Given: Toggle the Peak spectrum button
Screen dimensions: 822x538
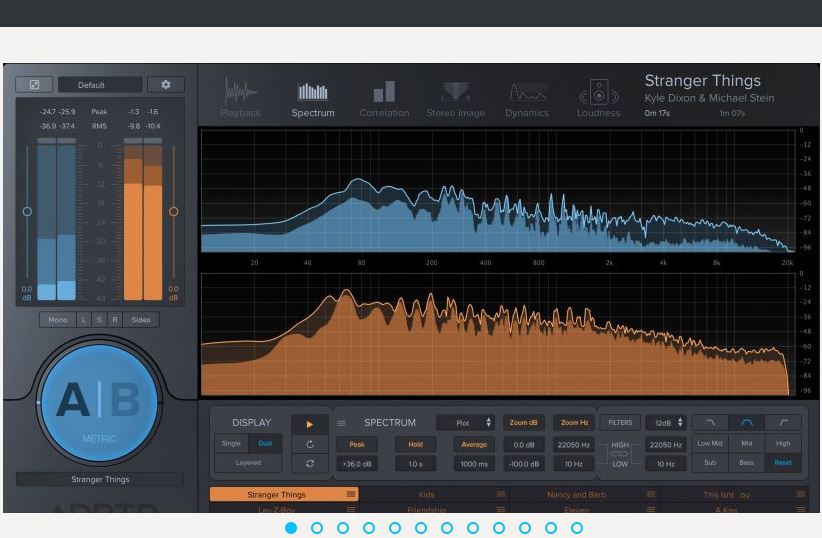Looking at the screenshot, I should (357, 444).
